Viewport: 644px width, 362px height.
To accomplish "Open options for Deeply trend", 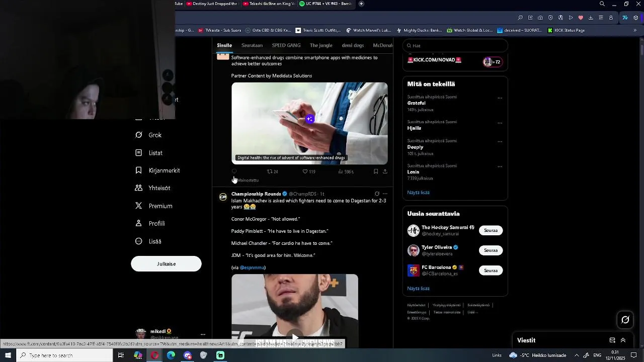I will (x=500, y=142).
